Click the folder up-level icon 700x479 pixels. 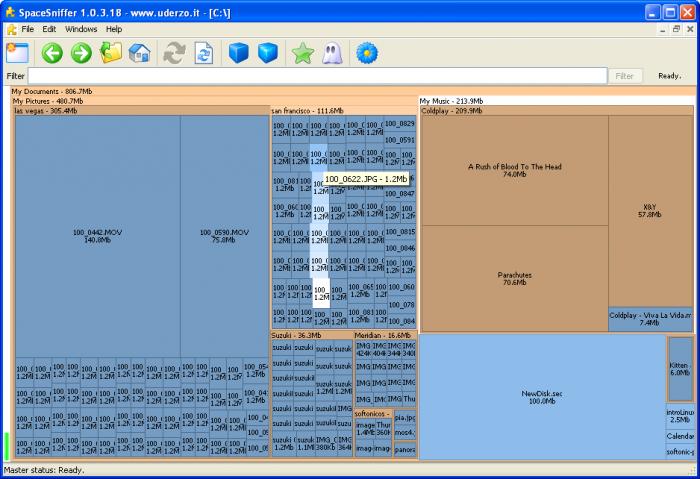111,53
